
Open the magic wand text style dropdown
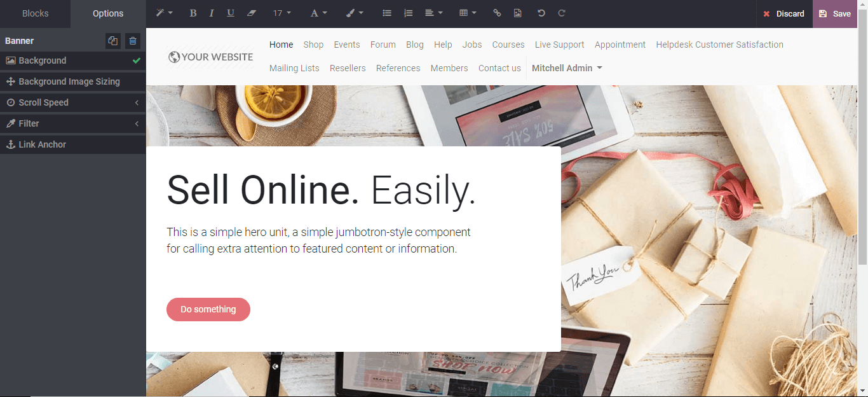coord(165,13)
